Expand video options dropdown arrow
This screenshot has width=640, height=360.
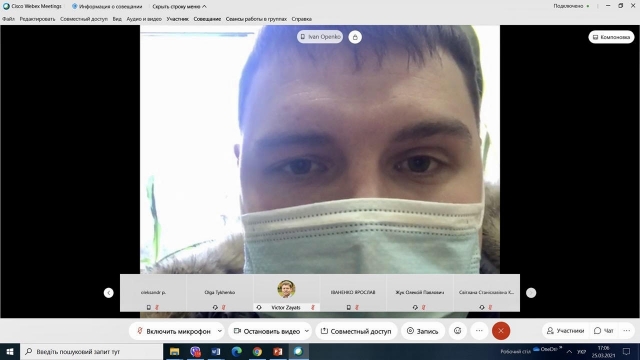(x=307, y=331)
